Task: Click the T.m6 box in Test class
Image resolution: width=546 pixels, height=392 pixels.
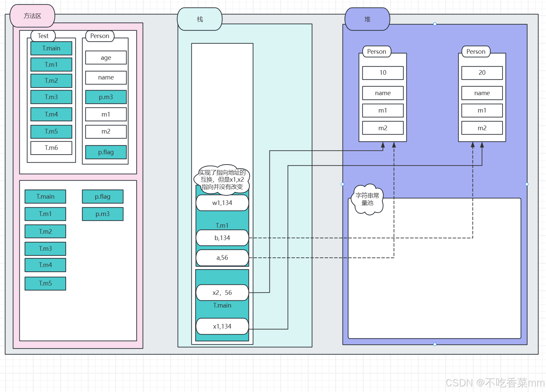Action: coord(51,148)
